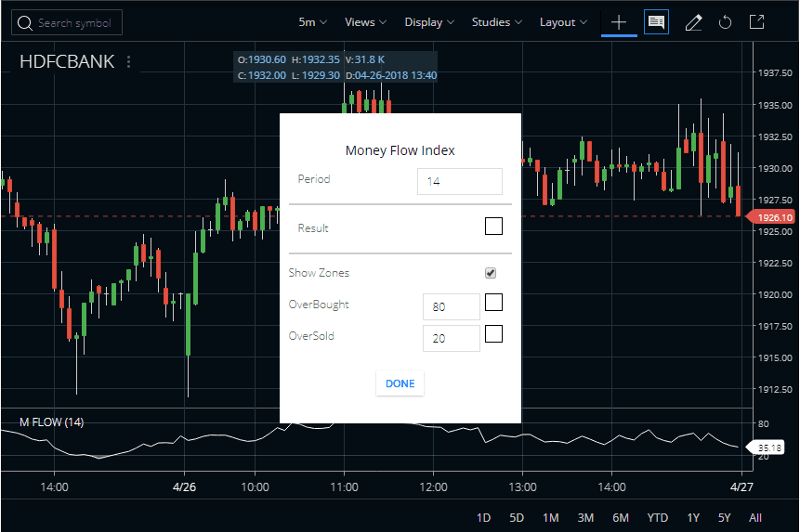Screen dimensions: 800x532
Task: Click the OverSold value field
Action: click(x=452, y=338)
